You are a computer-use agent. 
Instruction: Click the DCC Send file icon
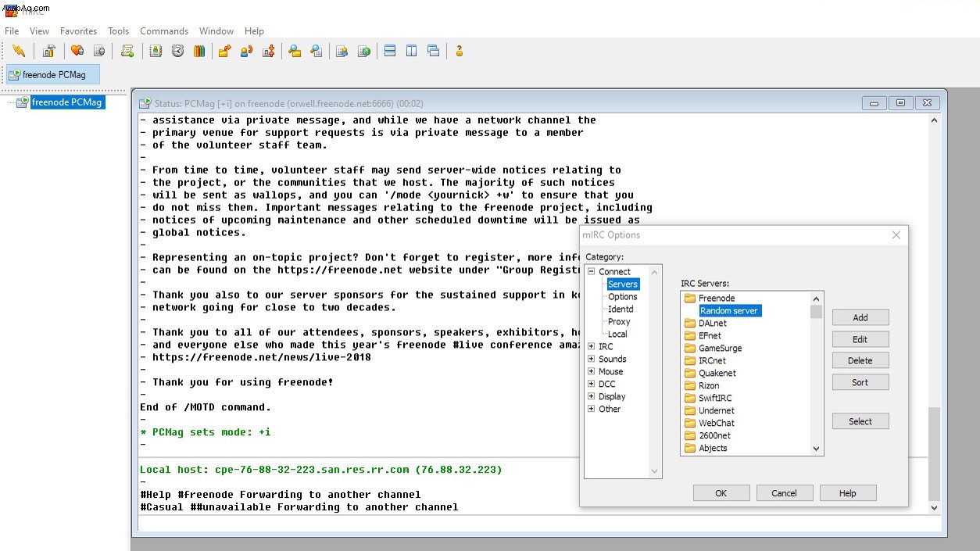pos(224,52)
